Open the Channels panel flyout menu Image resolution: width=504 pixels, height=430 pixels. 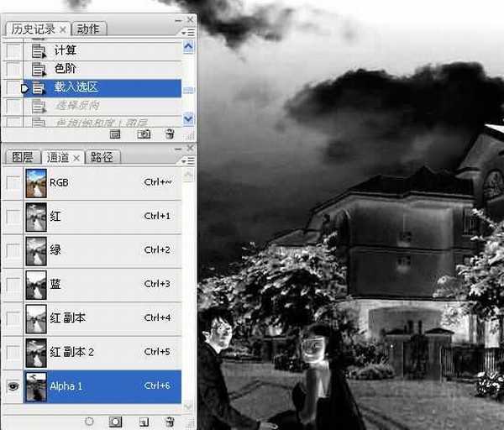coord(187,150)
